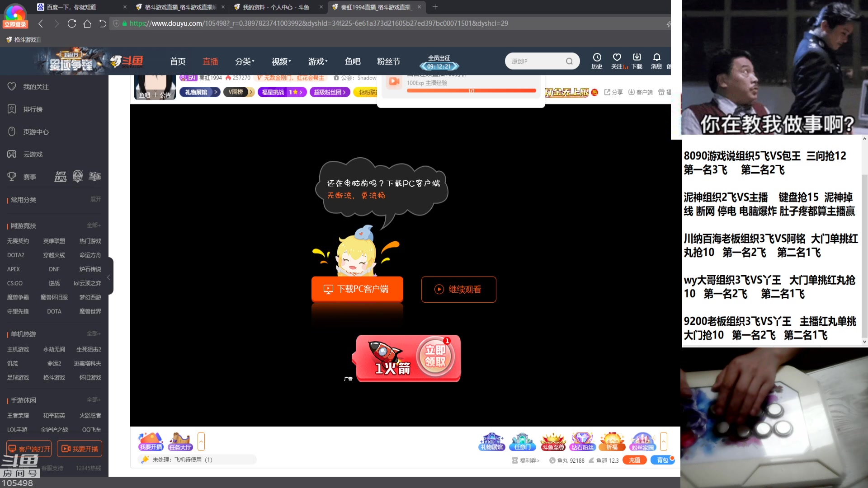Select the 祈福 gift icon
868x488 pixels.
click(612, 441)
